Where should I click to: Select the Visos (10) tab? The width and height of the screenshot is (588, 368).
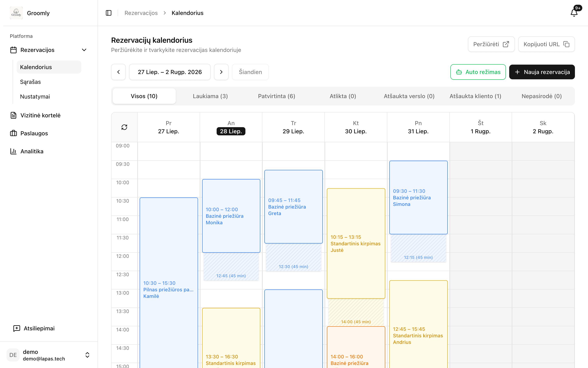(144, 96)
